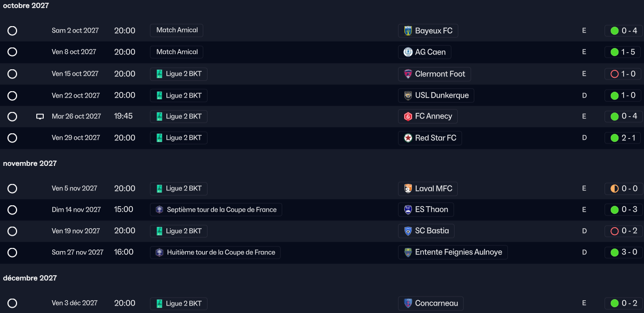
Task: Select the radio circle for 27 nov 2027 match
Action: click(12, 253)
